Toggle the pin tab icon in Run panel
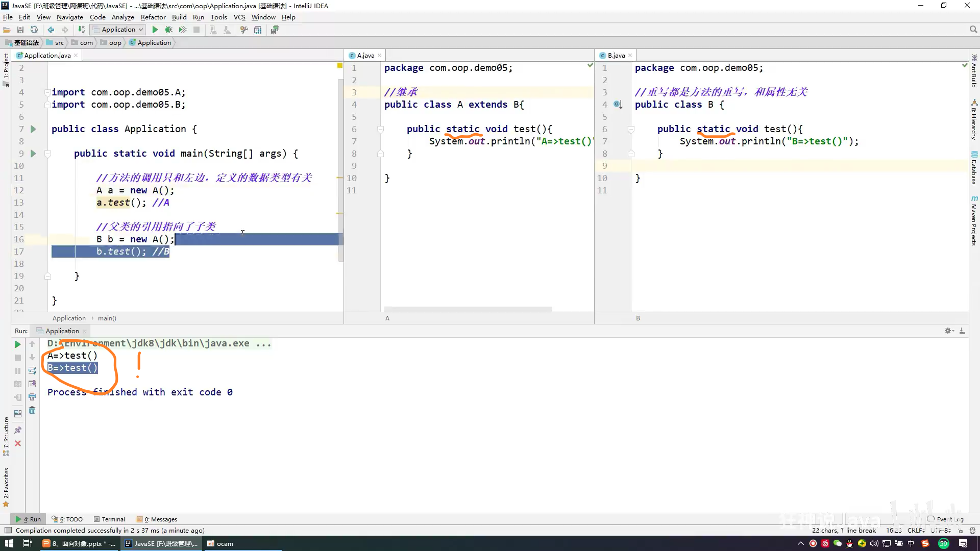This screenshot has width=980, height=551. [18, 430]
